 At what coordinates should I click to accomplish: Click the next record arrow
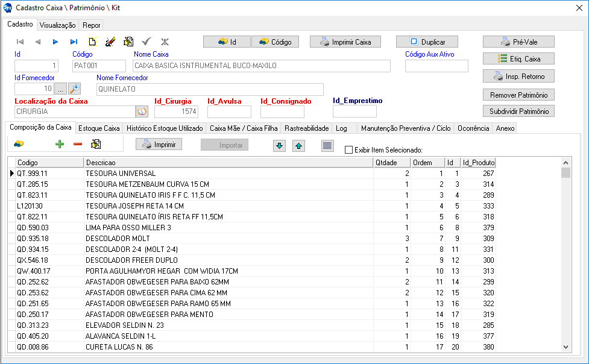click(x=55, y=42)
